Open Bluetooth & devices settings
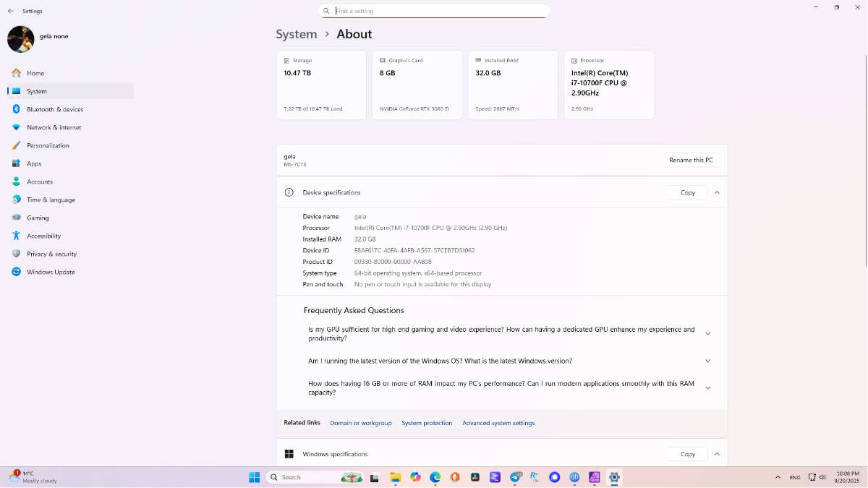Image resolution: width=868 pixels, height=488 pixels. (x=55, y=109)
